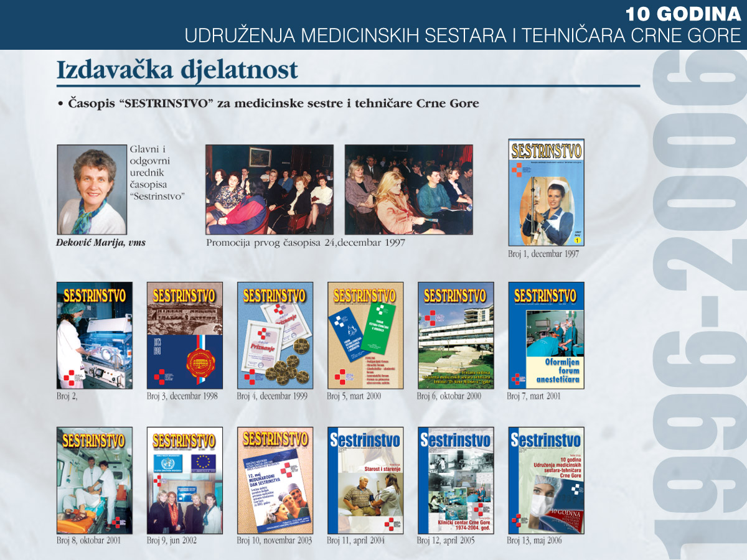This screenshot has width=747, height=560.
Task: Select the Broj 5 March 2000 cover
Action: pyautogui.click(x=365, y=335)
